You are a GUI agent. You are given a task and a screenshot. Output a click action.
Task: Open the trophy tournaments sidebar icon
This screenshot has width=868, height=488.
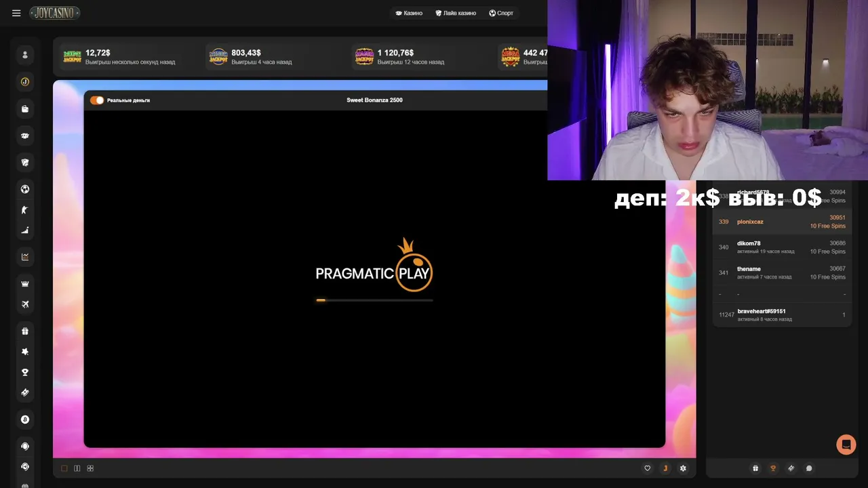pyautogui.click(x=25, y=372)
